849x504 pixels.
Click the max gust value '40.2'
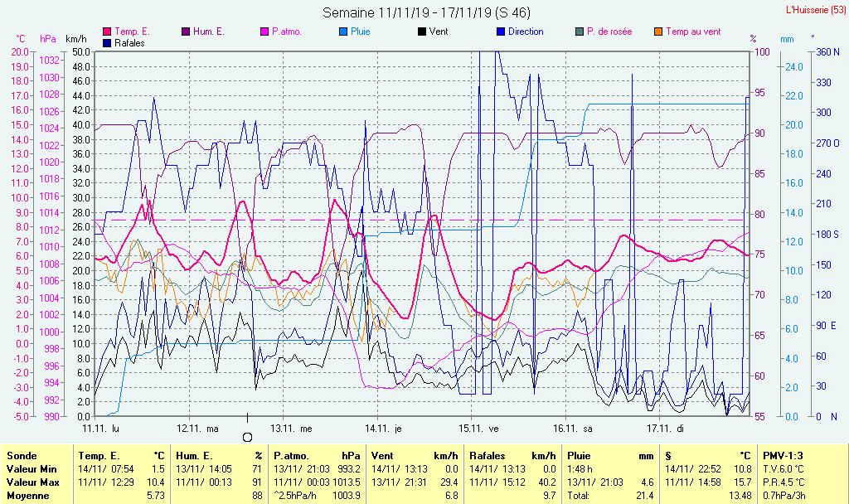click(547, 482)
